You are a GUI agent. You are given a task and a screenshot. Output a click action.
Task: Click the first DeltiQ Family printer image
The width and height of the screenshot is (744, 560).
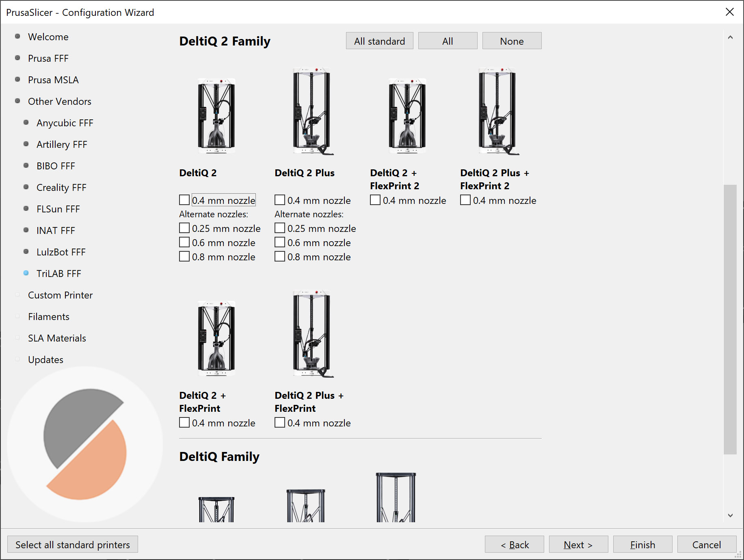[216, 509]
